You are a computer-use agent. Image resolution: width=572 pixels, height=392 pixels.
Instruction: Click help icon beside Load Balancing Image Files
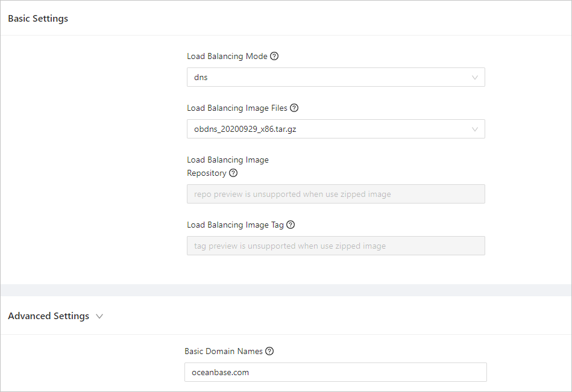[294, 108]
